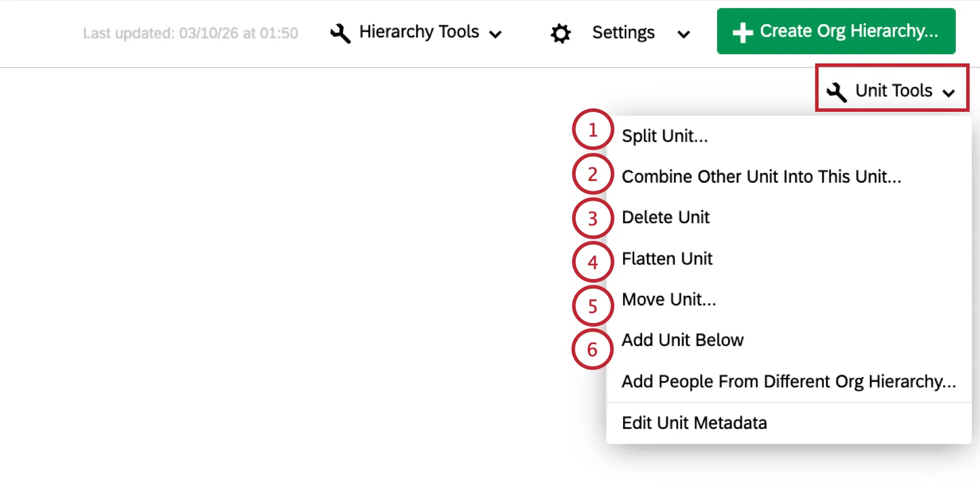980x490 pixels.
Task: Select Flatten Unit menu entry
Action: [x=789, y=259]
